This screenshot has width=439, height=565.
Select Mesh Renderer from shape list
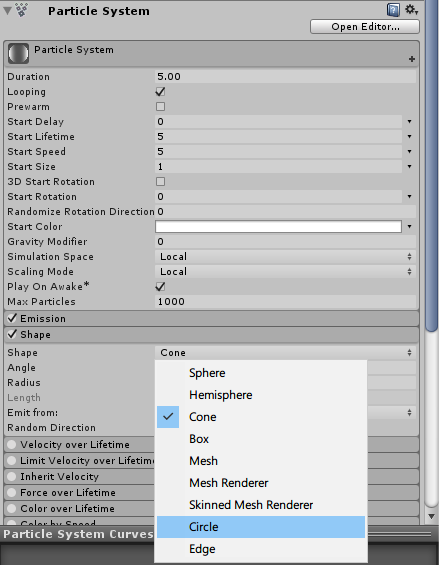pyautogui.click(x=261, y=483)
